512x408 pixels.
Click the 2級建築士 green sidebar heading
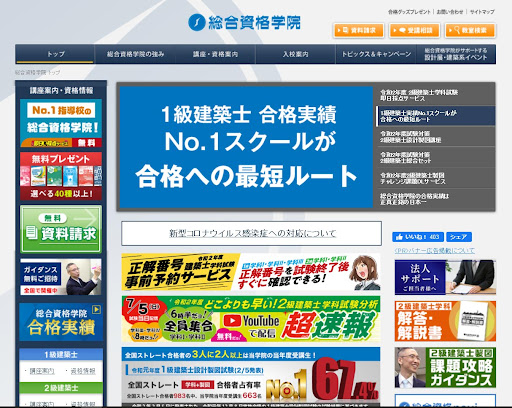point(61,388)
